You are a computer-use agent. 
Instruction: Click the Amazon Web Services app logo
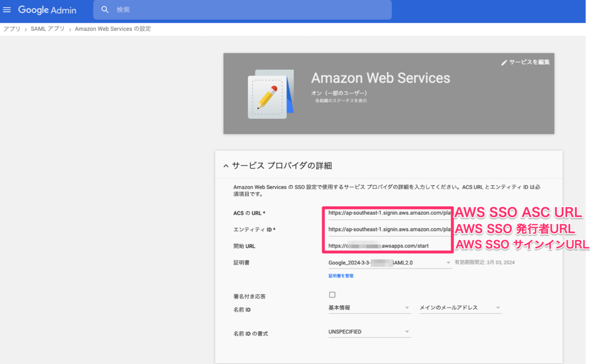coord(270,94)
